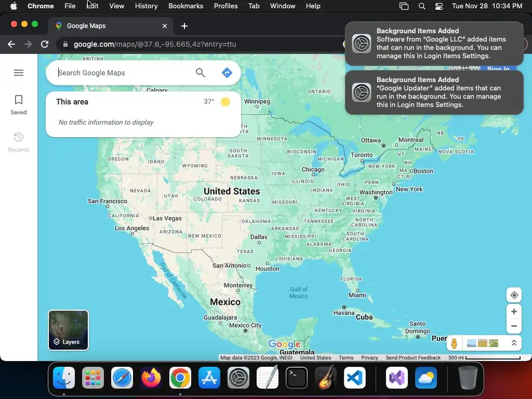Open Directions with the blue arrow icon

227,73
